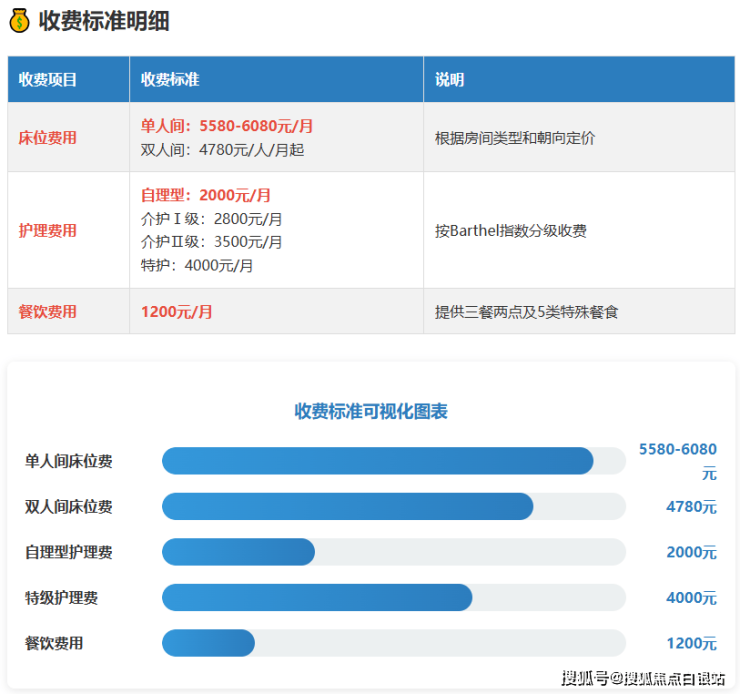
Task: Click the 4780元 value label in chart
Action: coord(691,507)
